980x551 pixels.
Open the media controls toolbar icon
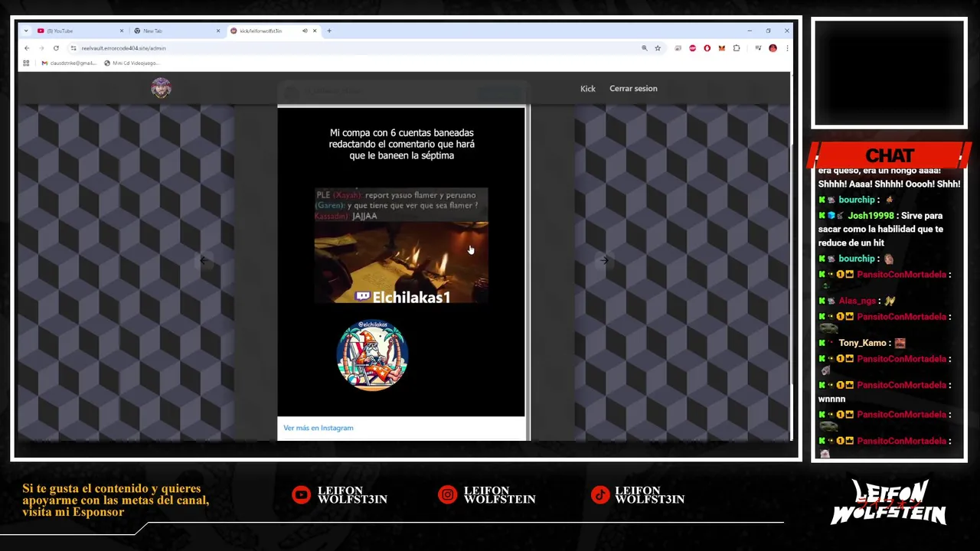758,48
